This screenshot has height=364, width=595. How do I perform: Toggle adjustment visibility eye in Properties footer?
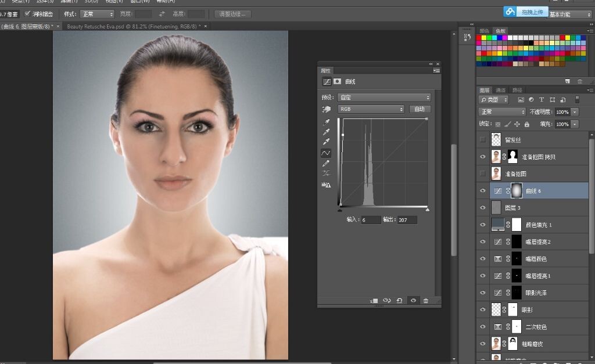tap(413, 300)
